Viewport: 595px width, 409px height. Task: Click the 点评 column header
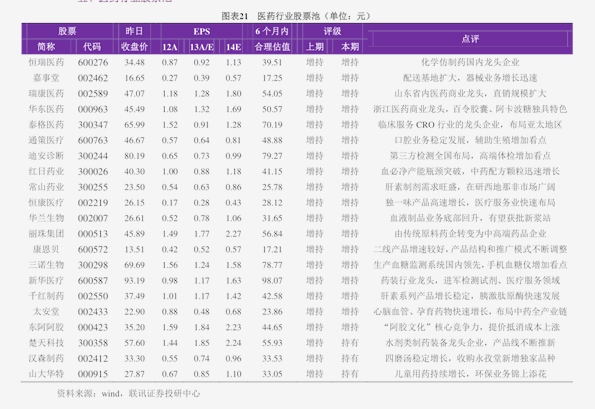click(x=470, y=39)
